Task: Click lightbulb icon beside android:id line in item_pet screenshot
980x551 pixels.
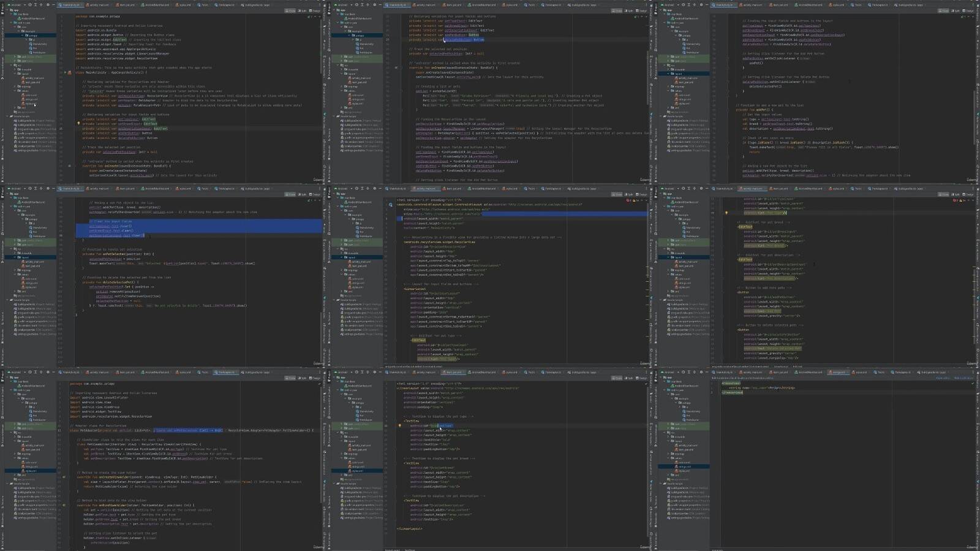Action: click(400, 425)
